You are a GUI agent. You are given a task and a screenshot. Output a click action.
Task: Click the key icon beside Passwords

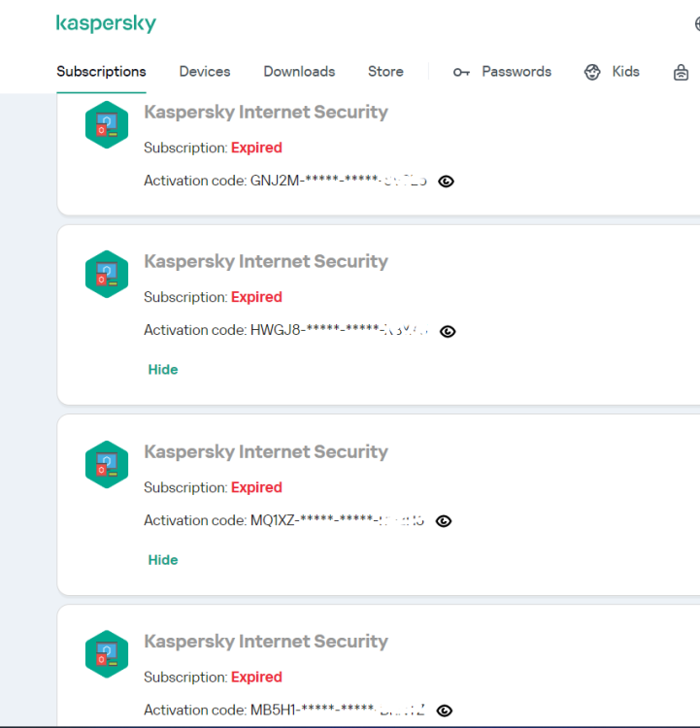point(461,72)
